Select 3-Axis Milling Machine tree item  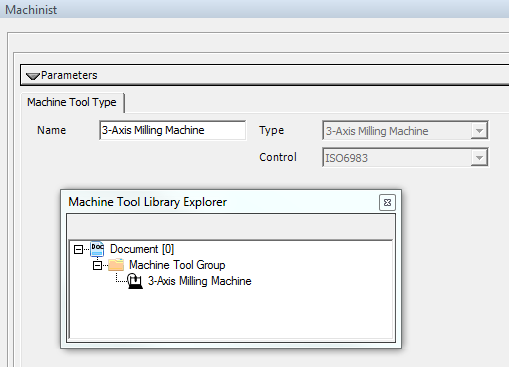point(199,281)
